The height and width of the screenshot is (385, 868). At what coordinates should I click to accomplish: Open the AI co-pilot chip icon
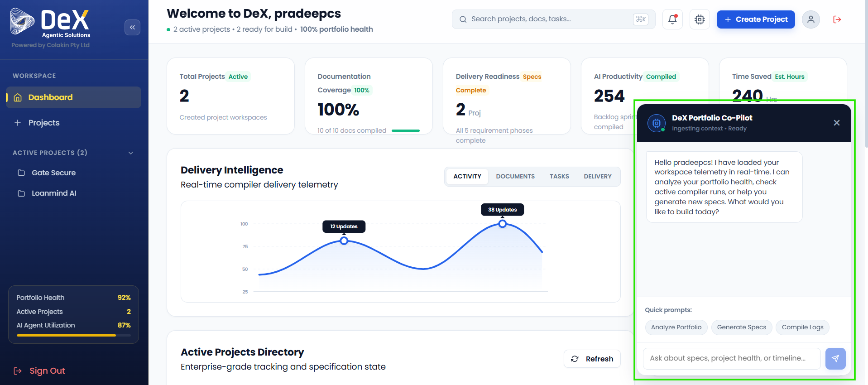tap(700, 19)
